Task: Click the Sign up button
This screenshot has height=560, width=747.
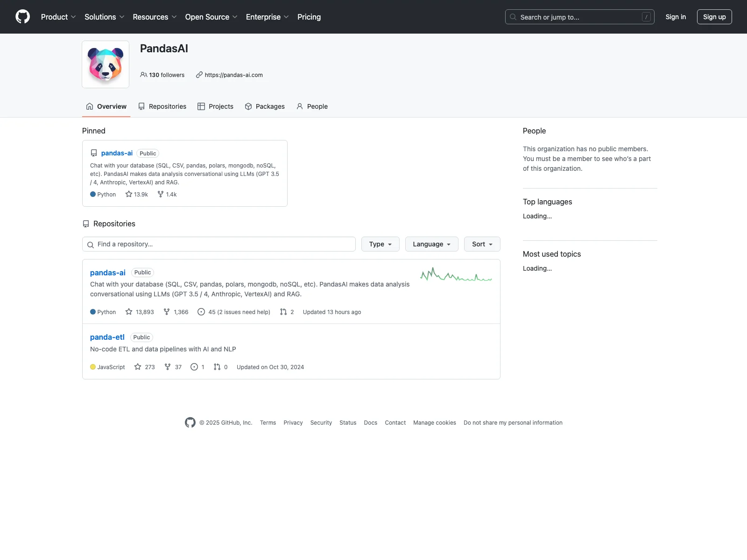Action: coord(714,17)
